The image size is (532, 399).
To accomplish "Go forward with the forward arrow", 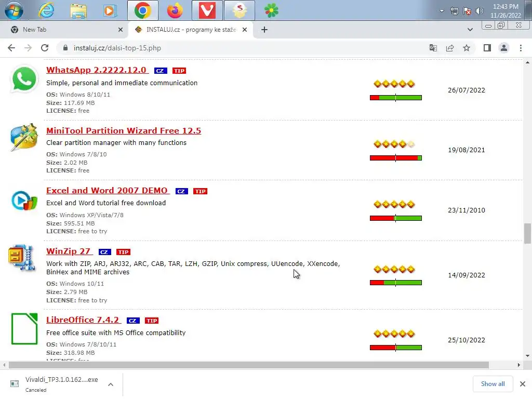I will pos(28,48).
